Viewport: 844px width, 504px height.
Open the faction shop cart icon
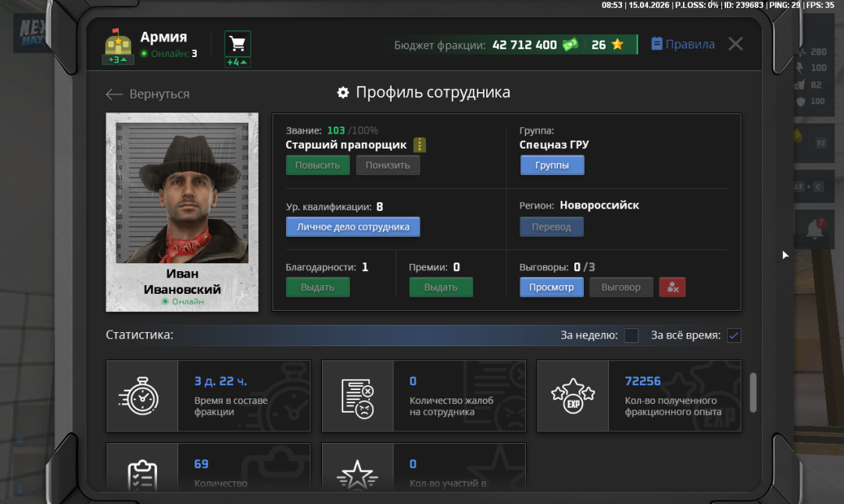238,44
